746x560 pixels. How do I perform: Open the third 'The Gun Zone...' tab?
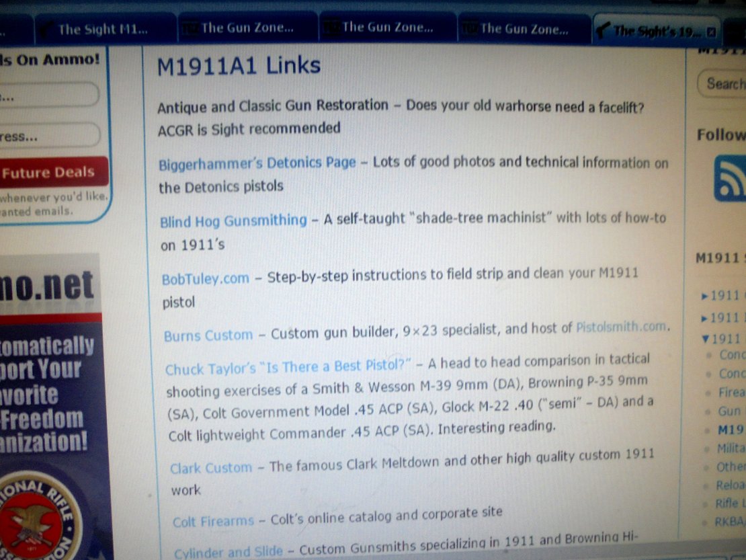524,29
